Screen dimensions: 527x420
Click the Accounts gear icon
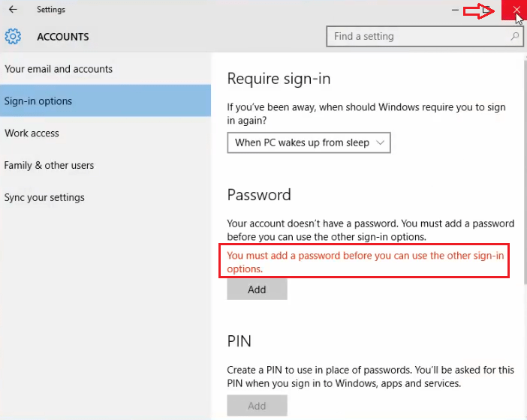[x=13, y=36]
